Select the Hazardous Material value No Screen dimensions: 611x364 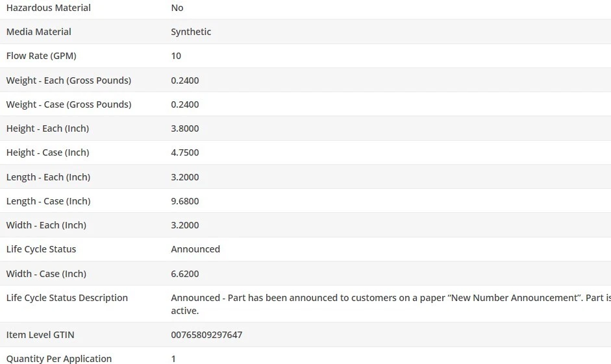[177, 8]
